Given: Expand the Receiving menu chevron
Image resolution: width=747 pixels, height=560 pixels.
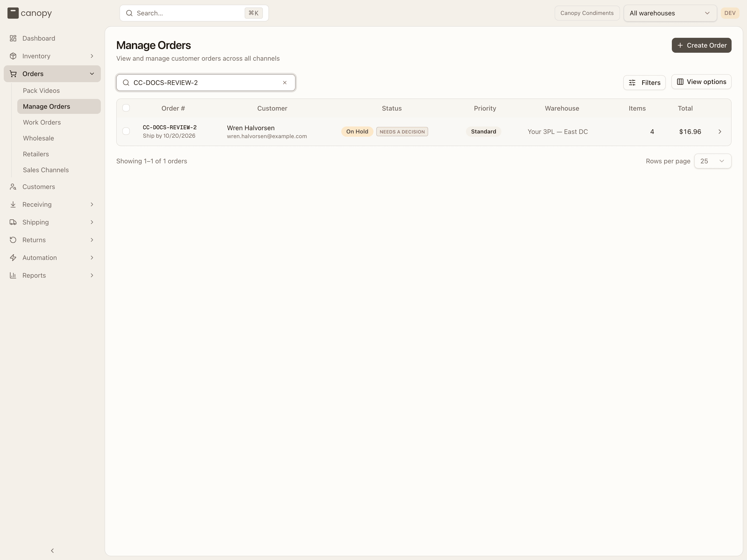Looking at the screenshot, I should pyautogui.click(x=92, y=205).
